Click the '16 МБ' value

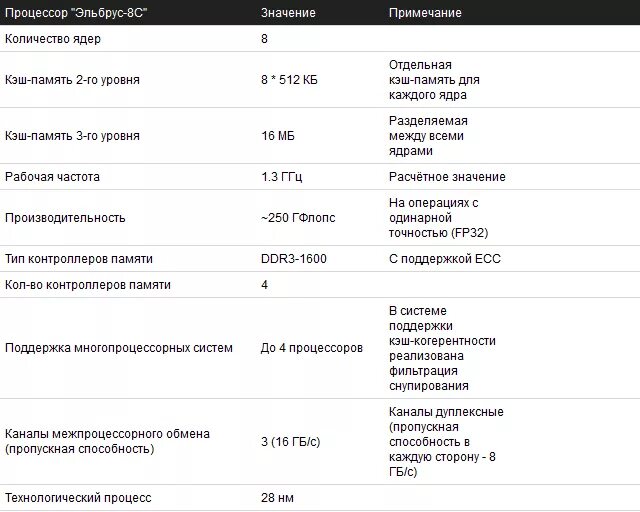click(278, 136)
